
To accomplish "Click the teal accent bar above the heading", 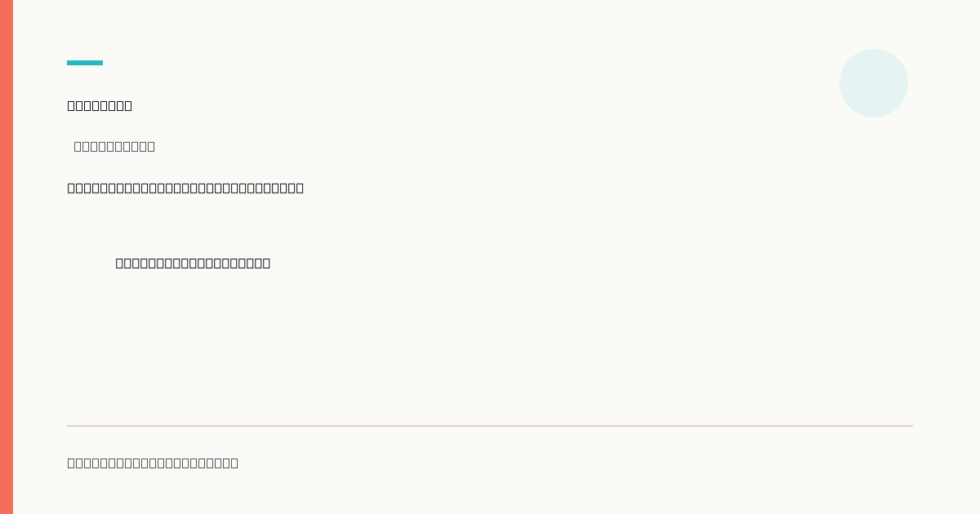I will point(85,63).
